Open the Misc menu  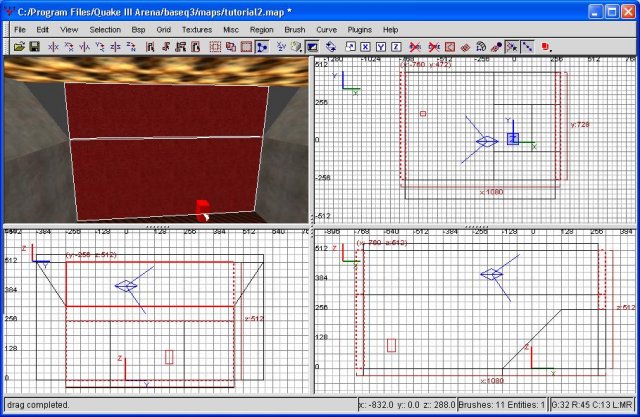coord(231,29)
